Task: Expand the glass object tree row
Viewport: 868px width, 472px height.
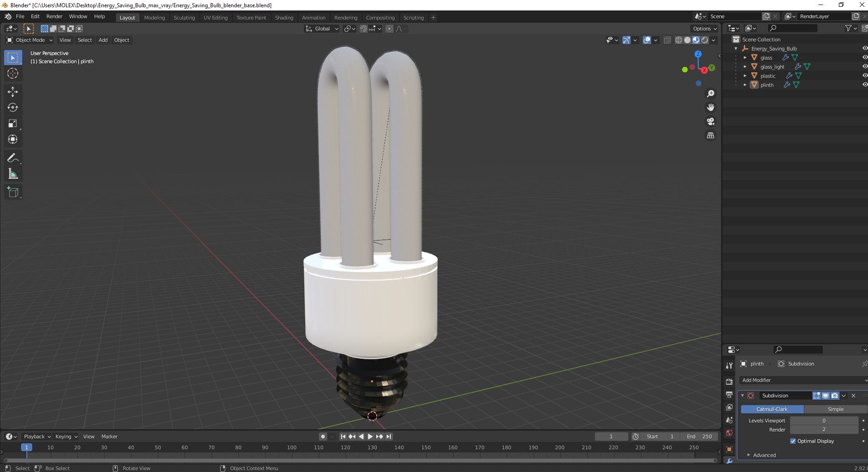Action: pyautogui.click(x=745, y=57)
